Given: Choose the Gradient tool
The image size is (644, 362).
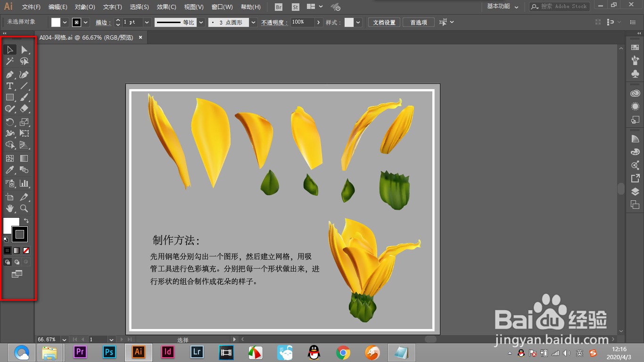Looking at the screenshot, I should click(24, 158).
